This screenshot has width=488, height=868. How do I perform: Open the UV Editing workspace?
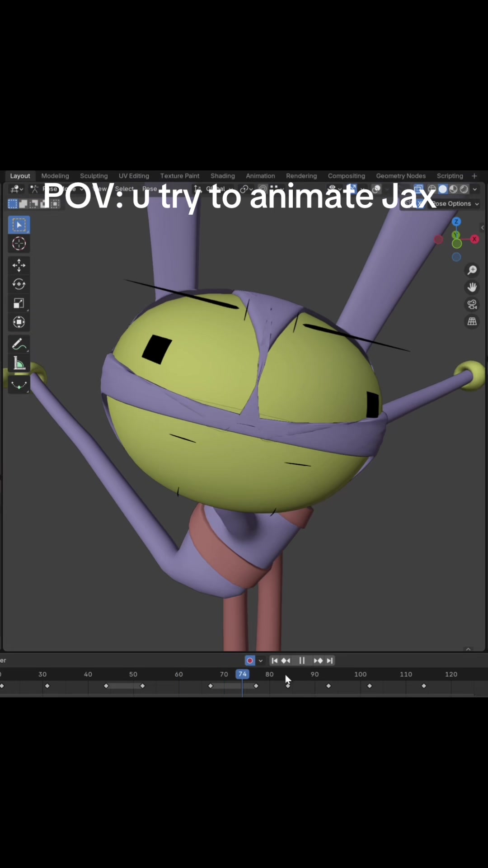(x=134, y=176)
